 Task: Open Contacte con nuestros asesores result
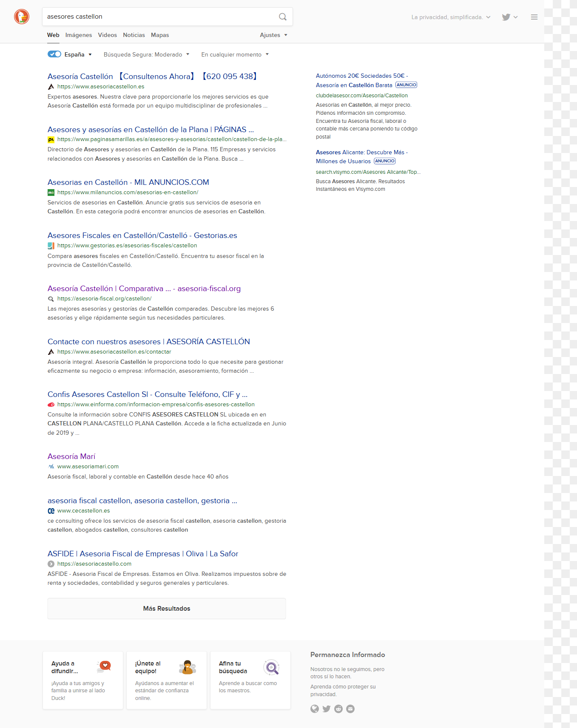click(x=149, y=342)
